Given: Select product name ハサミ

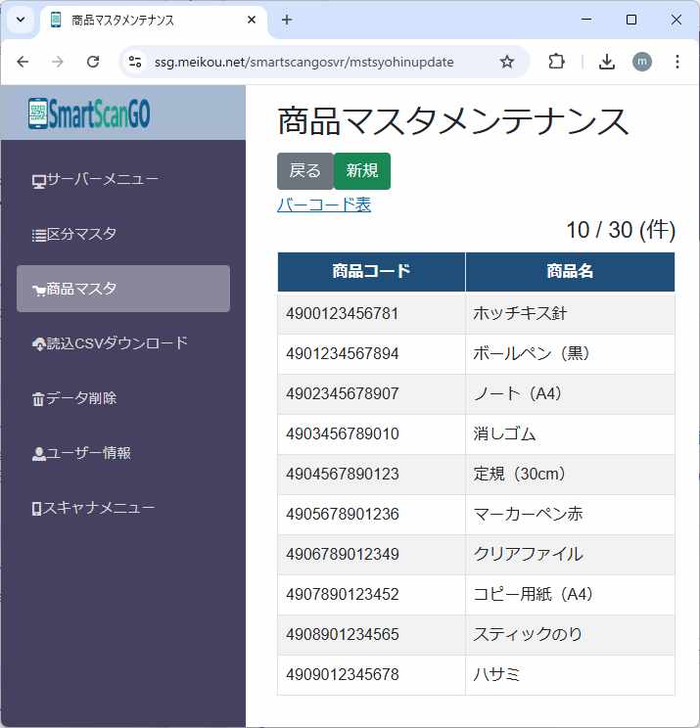Looking at the screenshot, I should [x=496, y=674].
